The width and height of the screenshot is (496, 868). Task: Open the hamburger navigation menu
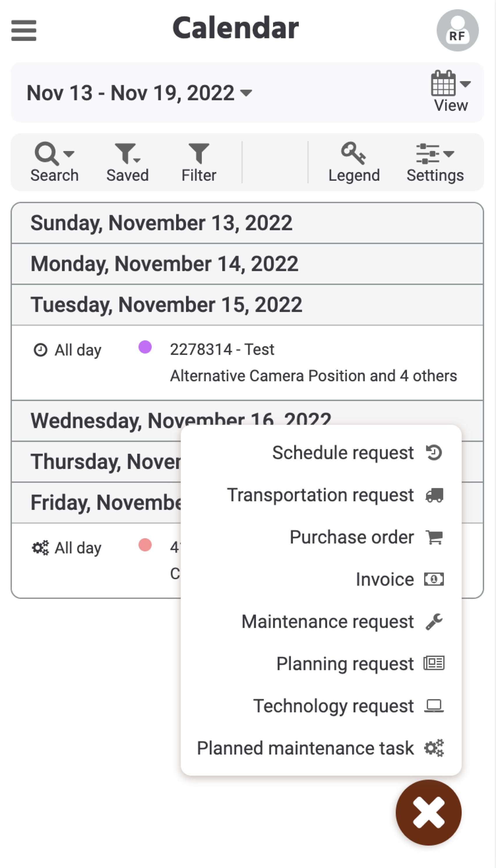point(24,30)
